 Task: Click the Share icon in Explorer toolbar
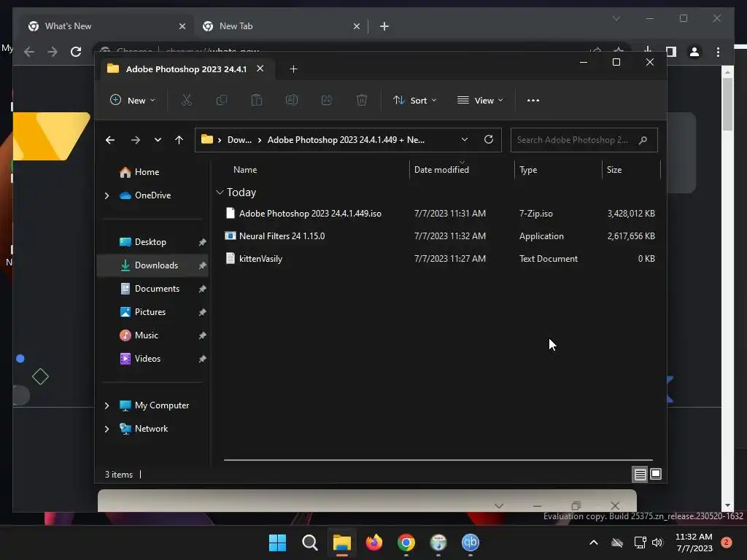tap(327, 100)
